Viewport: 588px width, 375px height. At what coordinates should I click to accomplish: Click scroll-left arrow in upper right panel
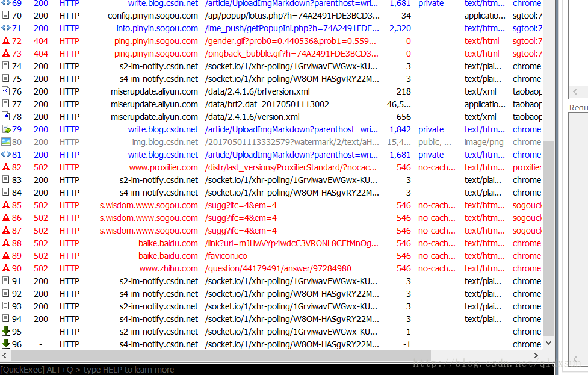[x=575, y=91]
